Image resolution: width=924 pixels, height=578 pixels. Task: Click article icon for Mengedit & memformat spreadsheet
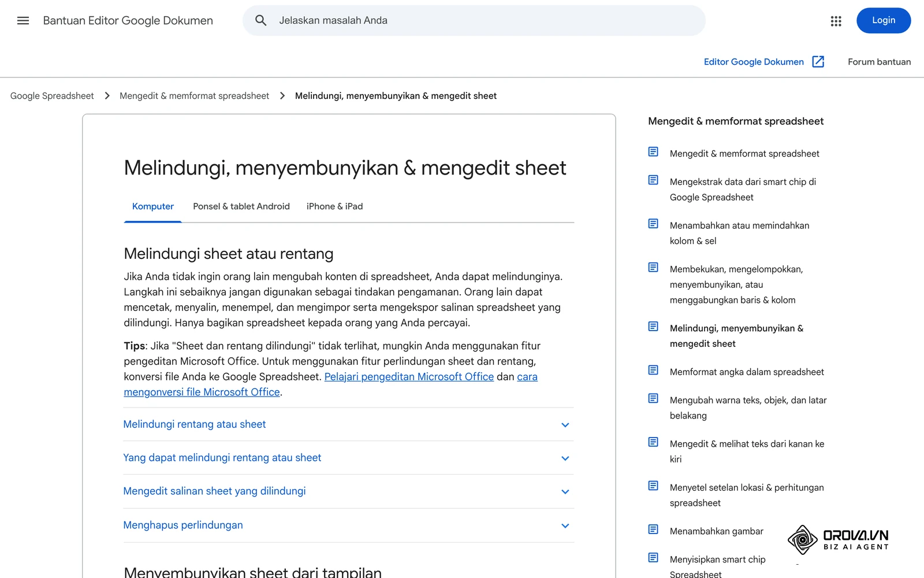[653, 152]
